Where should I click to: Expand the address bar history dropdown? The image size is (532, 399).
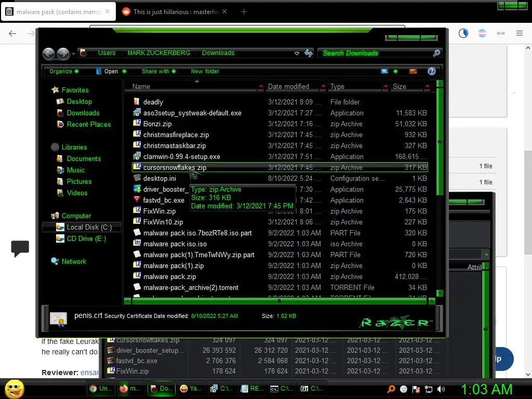tap(297, 54)
